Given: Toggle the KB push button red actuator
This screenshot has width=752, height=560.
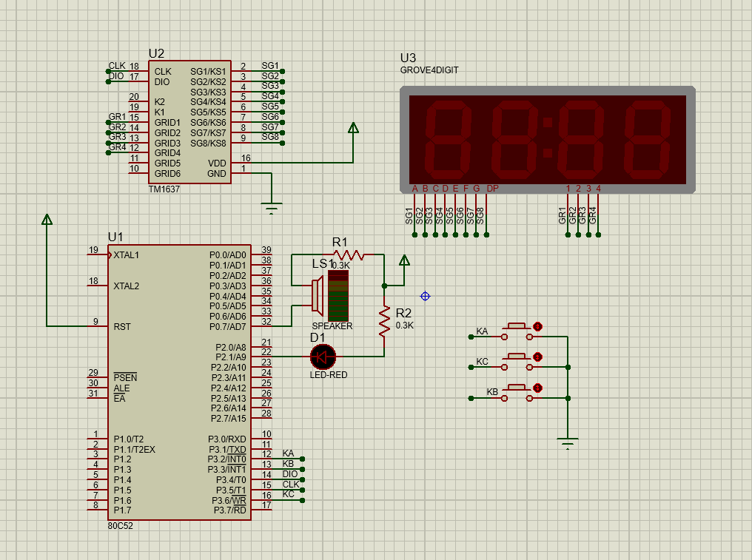Looking at the screenshot, I should (x=537, y=388).
